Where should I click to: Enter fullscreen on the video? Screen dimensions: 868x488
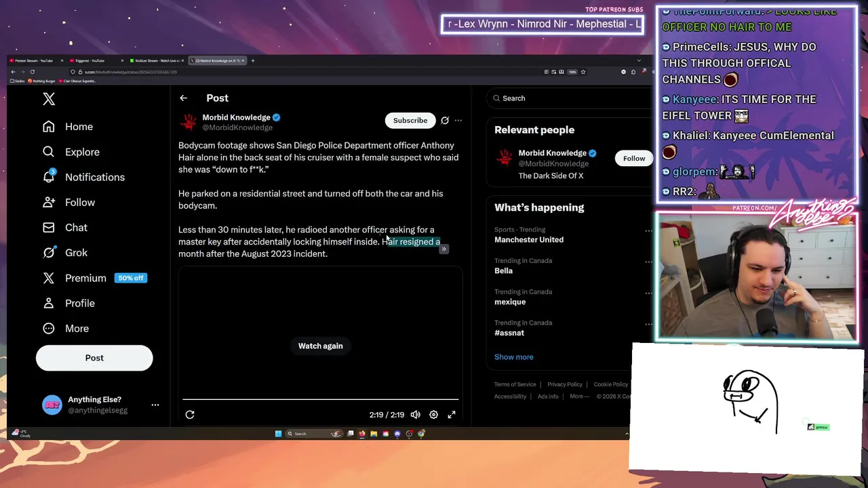[452, 415]
